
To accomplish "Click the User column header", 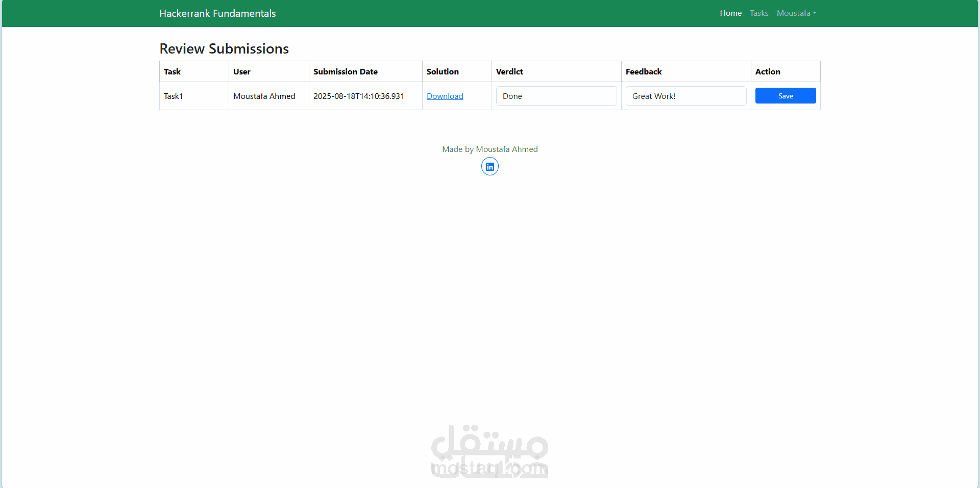I will (x=269, y=71).
